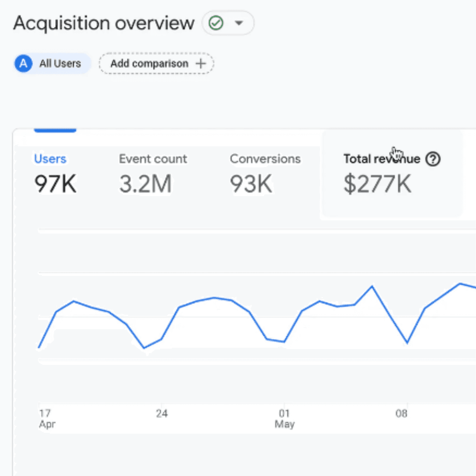
Task: Click the 93K conversions value
Action: [x=251, y=184]
